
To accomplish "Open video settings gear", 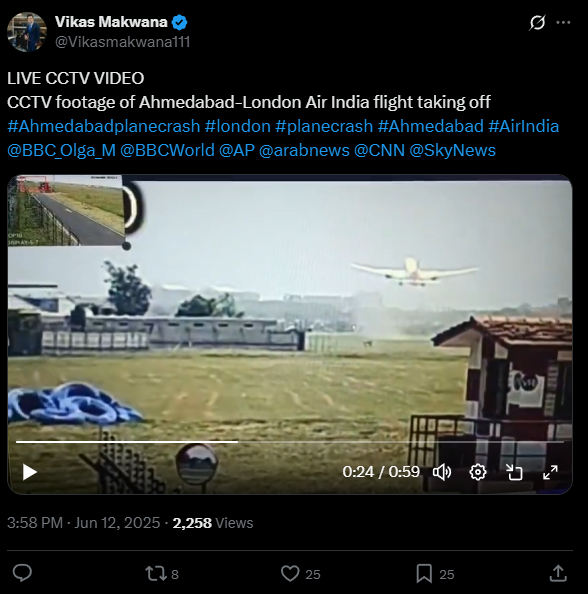I will 478,472.
